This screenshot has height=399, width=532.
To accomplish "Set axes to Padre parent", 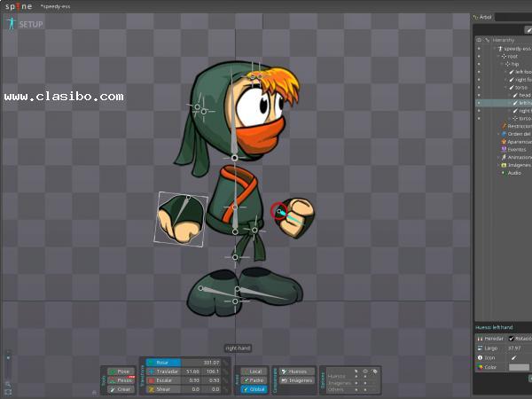I will 254,380.
